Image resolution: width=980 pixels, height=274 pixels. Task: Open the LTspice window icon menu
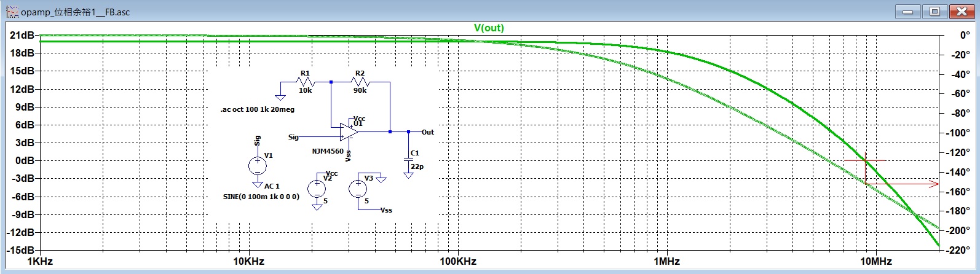pyautogui.click(x=12, y=12)
